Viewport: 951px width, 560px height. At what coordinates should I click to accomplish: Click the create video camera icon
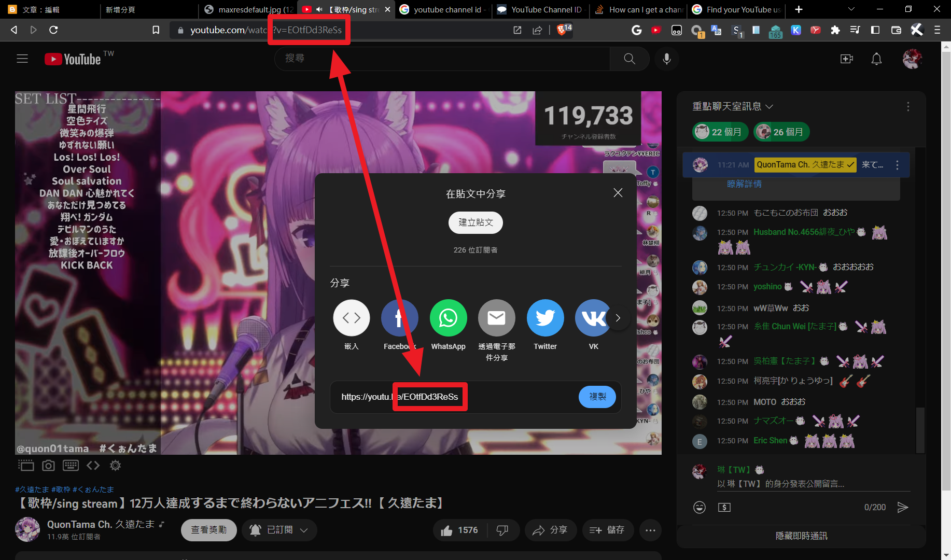pos(846,59)
